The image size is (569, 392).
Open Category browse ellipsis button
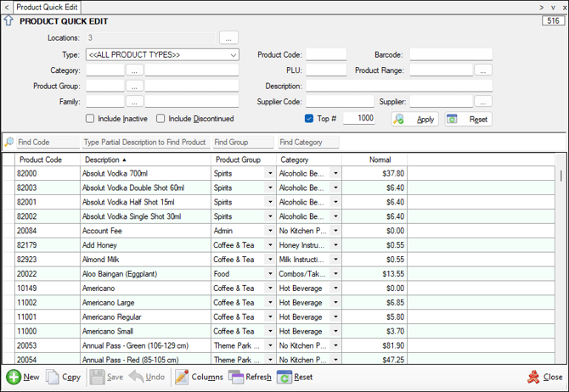tap(134, 70)
